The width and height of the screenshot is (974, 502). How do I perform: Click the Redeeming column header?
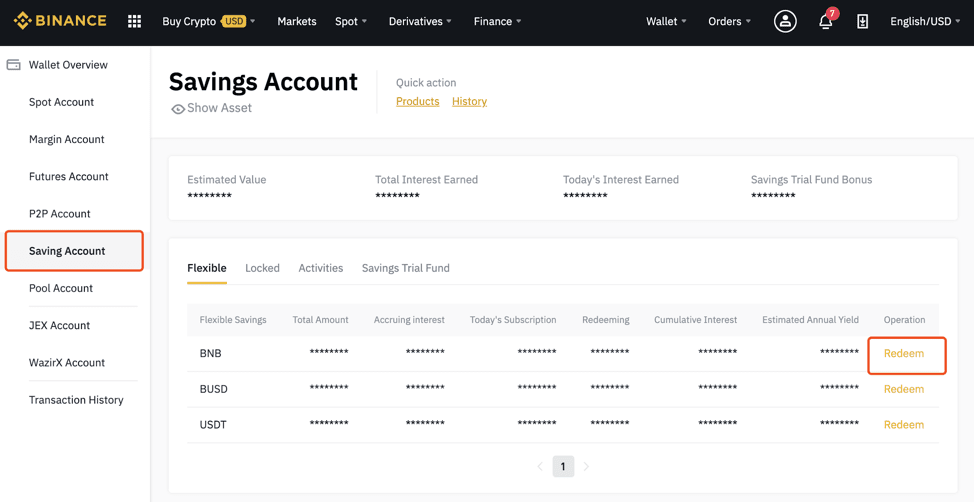pyautogui.click(x=606, y=320)
